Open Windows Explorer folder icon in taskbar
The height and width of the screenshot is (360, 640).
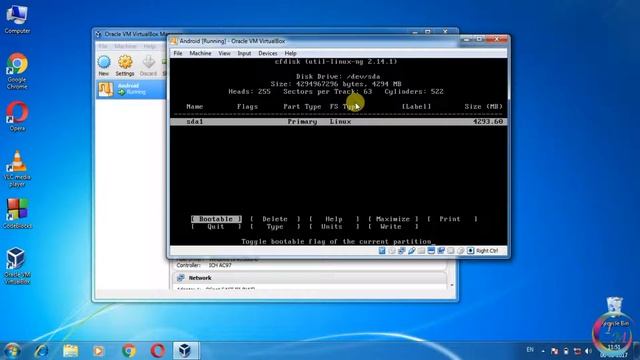tap(70, 351)
